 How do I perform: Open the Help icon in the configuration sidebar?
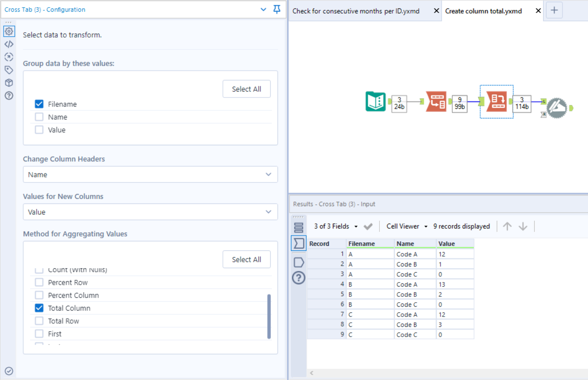click(9, 95)
